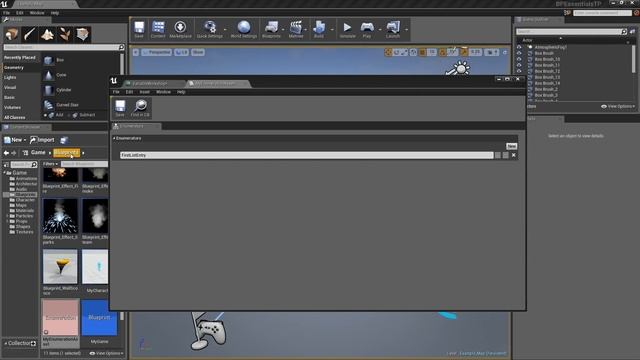Toggle rotation snapping icon in viewport toolbar
Image resolution: width=640 pixels, height=360 pixels.
pyautogui.click(x=443, y=52)
